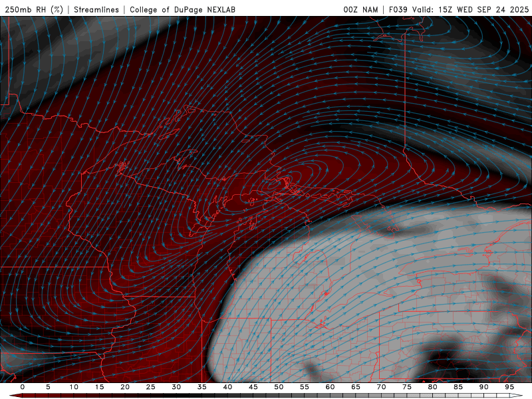
Task: Click the "70" color scale label
Action: pos(381,387)
